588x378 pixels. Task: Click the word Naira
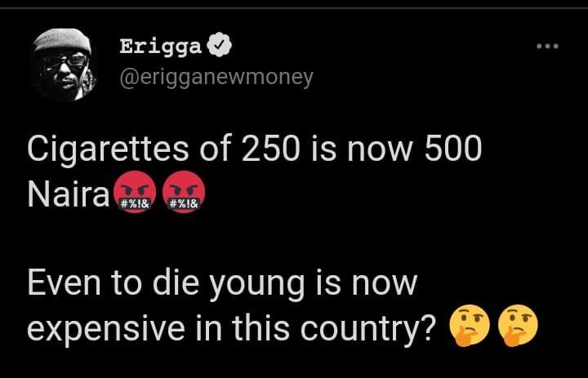pyautogui.click(x=69, y=194)
